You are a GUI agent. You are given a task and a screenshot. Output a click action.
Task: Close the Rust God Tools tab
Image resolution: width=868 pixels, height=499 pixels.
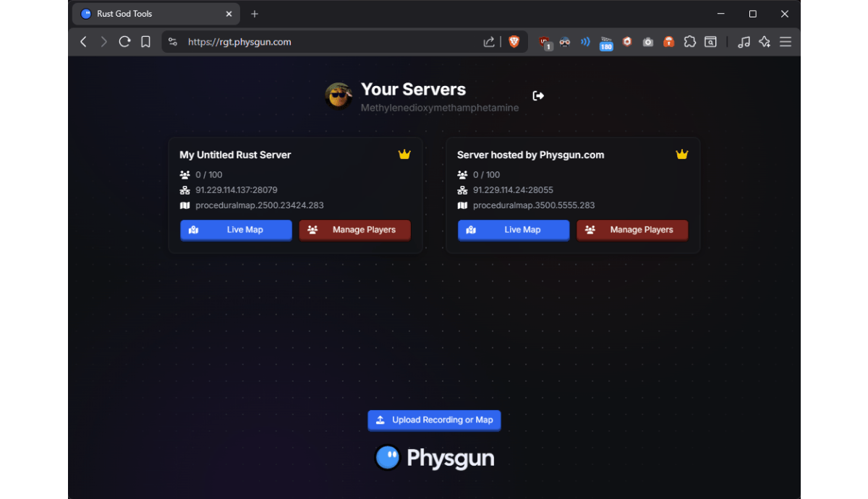[229, 14]
